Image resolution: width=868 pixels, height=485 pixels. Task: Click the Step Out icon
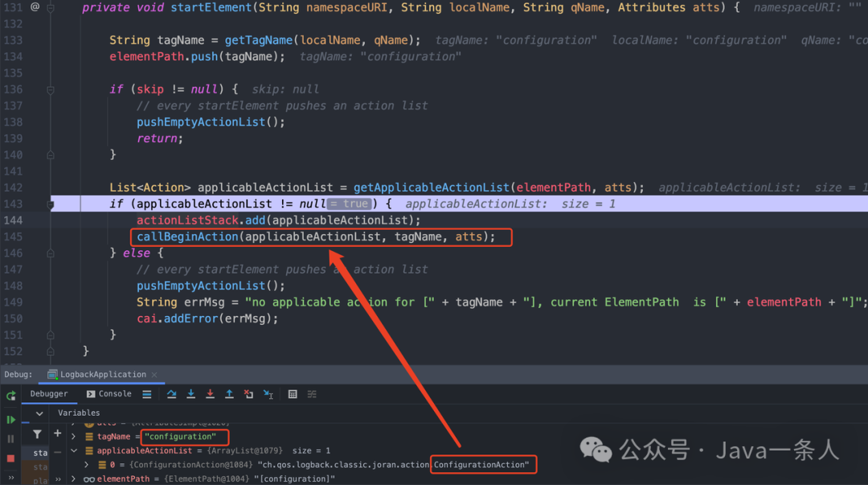tap(229, 394)
